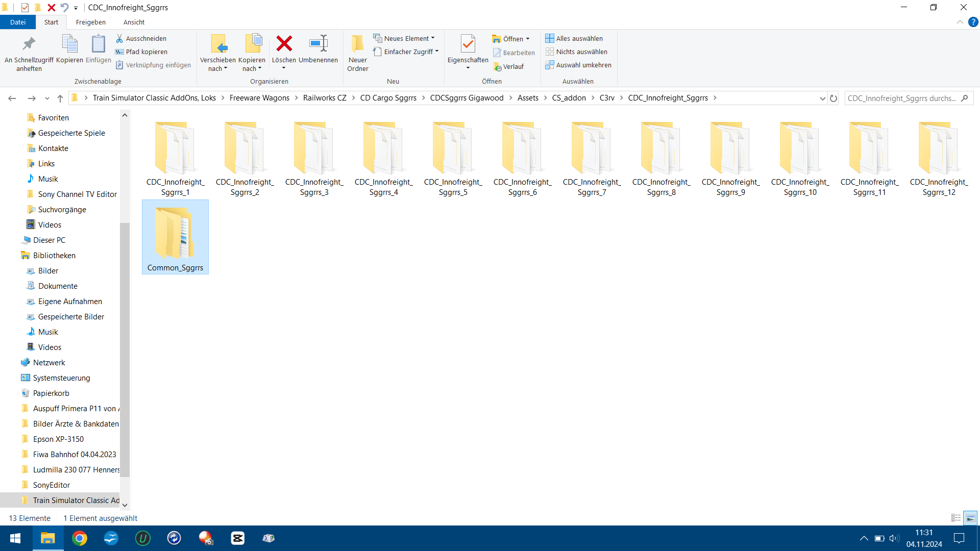Click Ausschneiden scissors icon

(119, 39)
